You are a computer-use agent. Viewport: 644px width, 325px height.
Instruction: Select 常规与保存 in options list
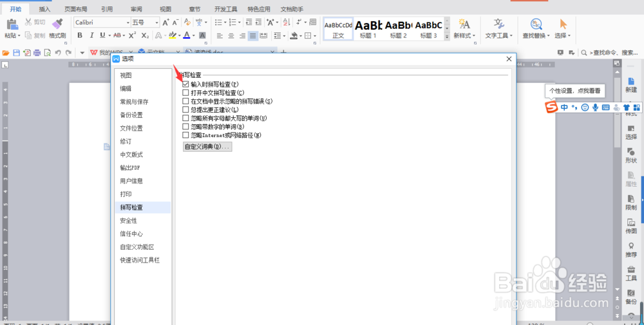(143, 102)
